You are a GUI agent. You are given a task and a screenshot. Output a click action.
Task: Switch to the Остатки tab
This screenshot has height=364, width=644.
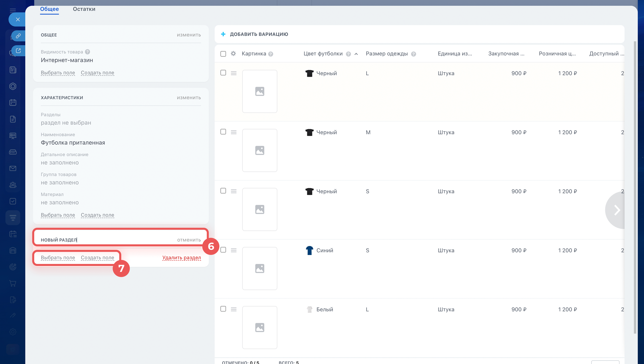(84, 9)
